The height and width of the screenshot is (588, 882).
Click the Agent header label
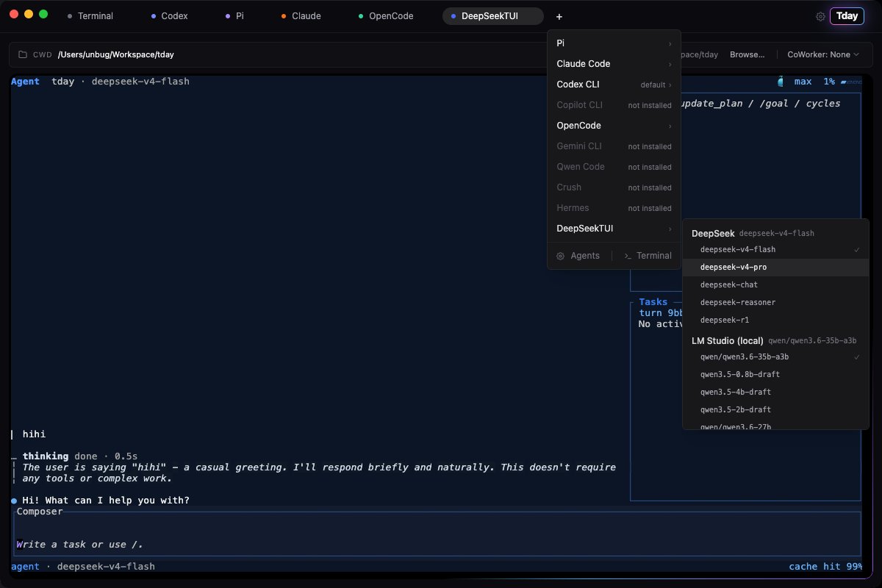click(x=25, y=82)
